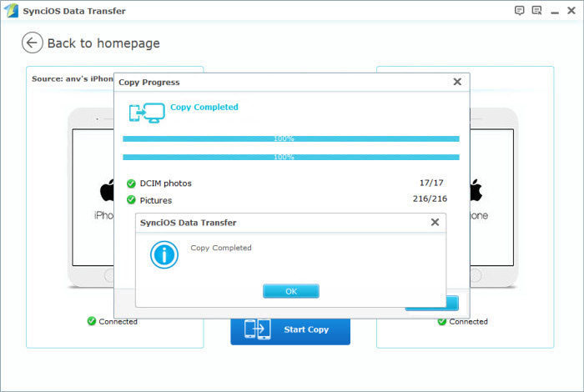This screenshot has width=584, height=392.
Task: Click the SynciOS logo in title bar
Action: tap(11, 10)
